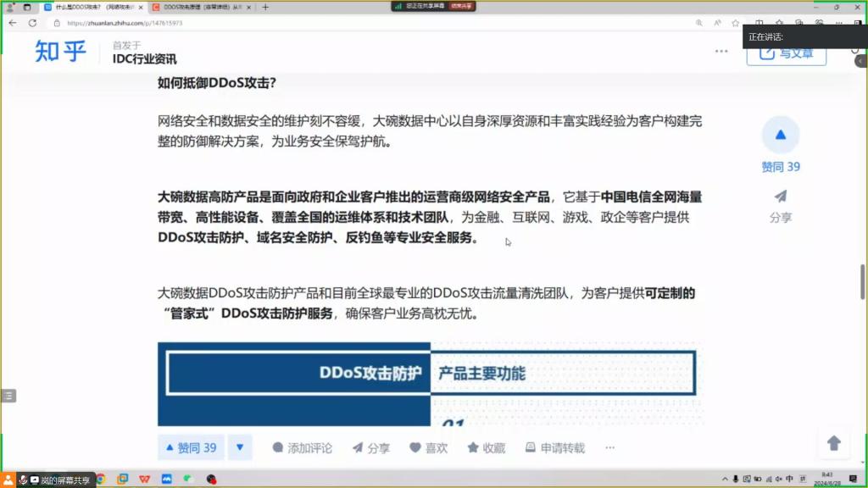Open a new browser tab

click(265, 7)
